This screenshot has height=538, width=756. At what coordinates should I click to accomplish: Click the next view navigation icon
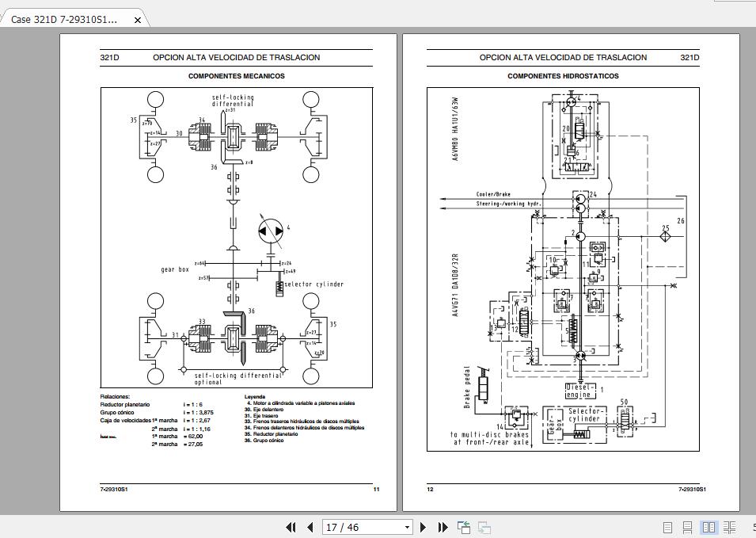point(484,527)
